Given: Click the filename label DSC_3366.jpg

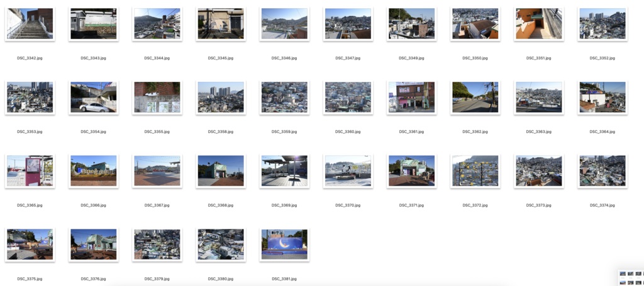Looking at the screenshot, I should [x=93, y=205].
